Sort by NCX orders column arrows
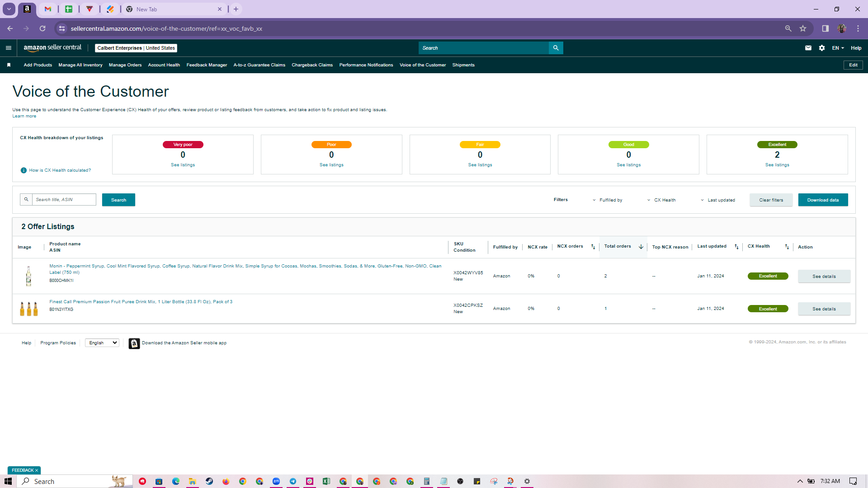Screen dimensions: 868x488 593,247
